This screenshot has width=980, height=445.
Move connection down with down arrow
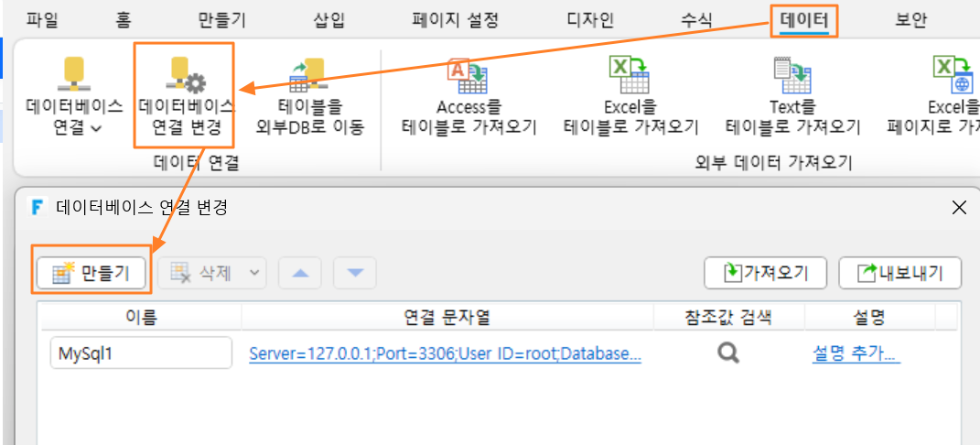point(355,273)
